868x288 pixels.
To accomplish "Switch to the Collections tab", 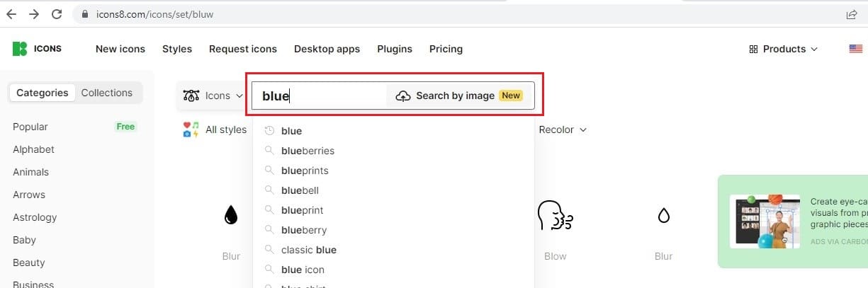I will tap(106, 93).
